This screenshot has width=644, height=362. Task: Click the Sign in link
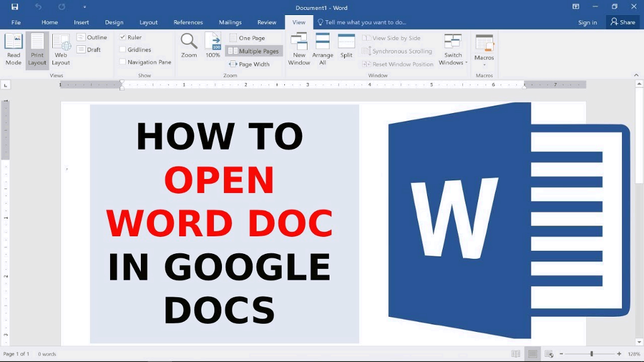click(x=587, y=21)
